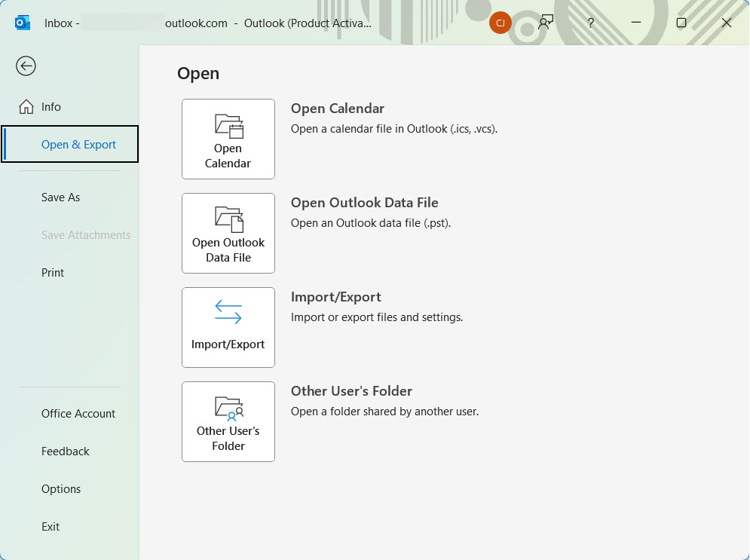Open Outlook Help via the question mark icon

590,23
